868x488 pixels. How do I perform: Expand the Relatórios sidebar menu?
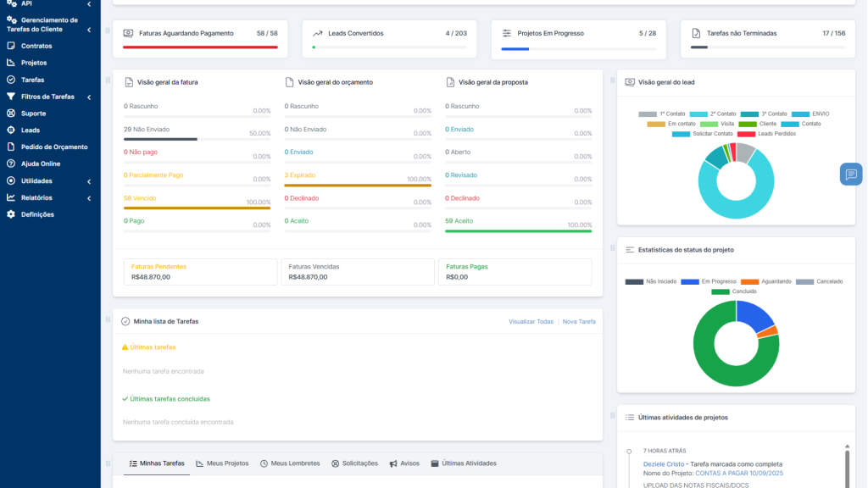pos(89,197)
